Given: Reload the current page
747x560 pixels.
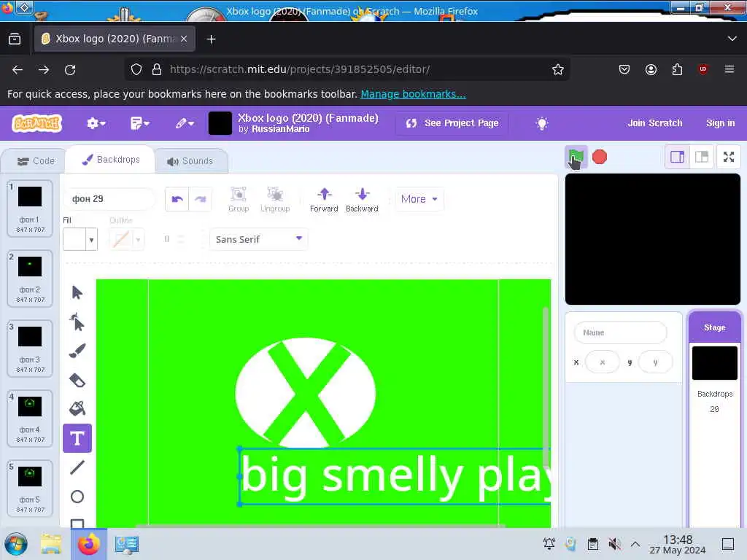Looking at the screenshot, I should (x=70, y=69).
